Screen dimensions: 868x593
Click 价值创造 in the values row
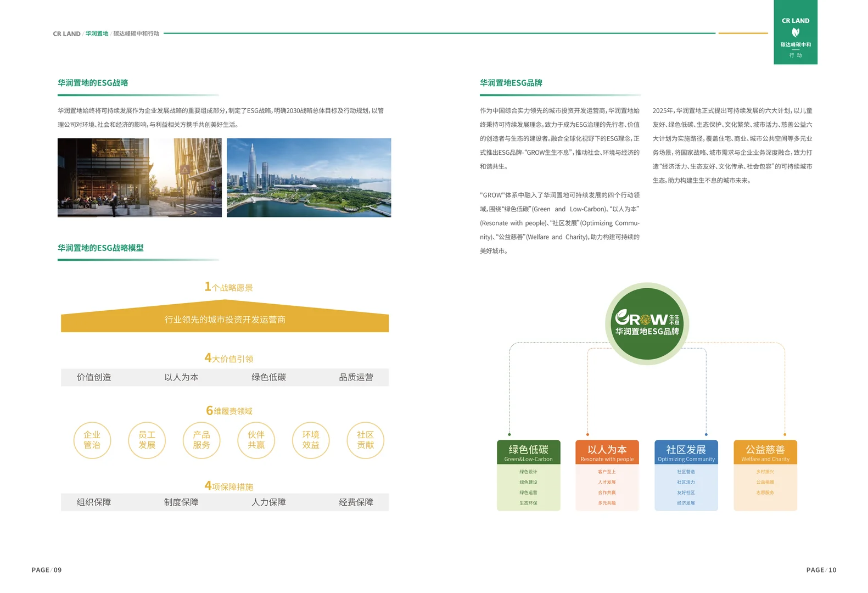point(94,377)
